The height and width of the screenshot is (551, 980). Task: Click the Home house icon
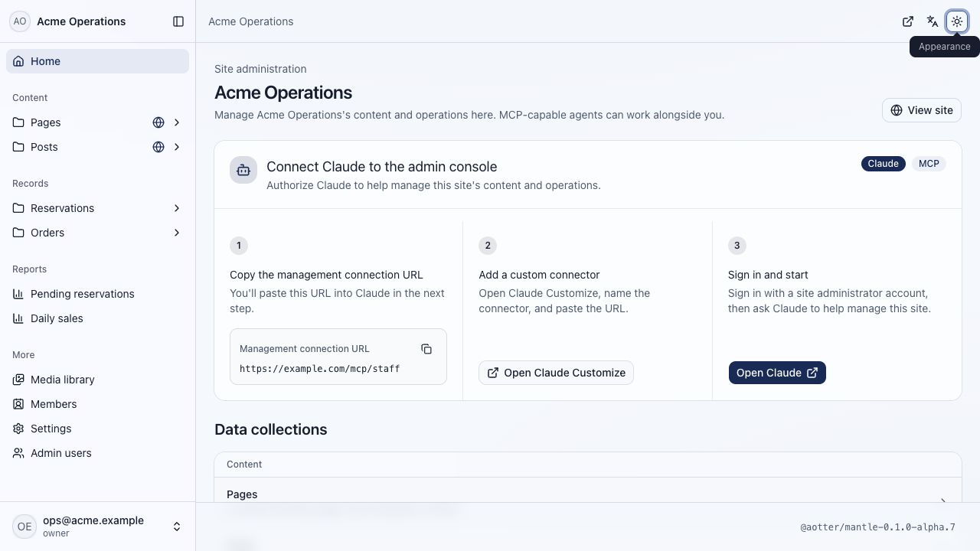click(x=18, y=61)
